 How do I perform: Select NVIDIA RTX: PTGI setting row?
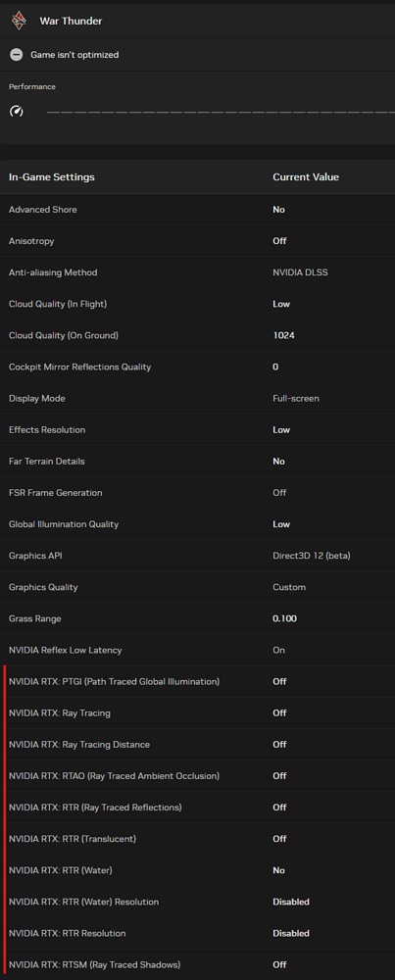(198, 682)
